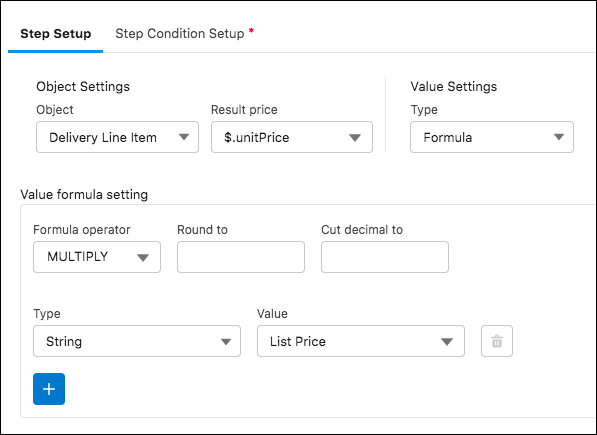Click the Object Settings heading text
This screenshot has height=435, width=597.
tap(83, 87)
